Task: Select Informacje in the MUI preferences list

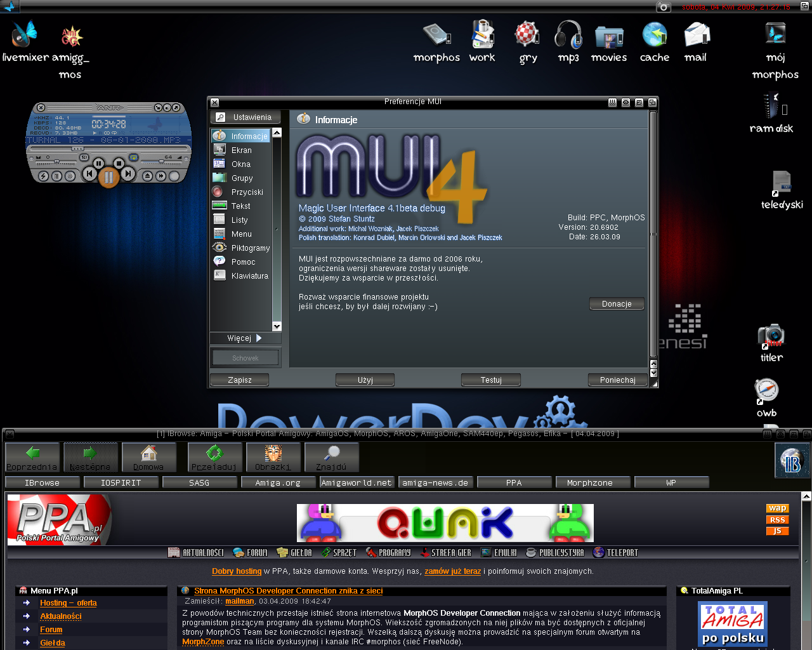Action: click(241, 136)
